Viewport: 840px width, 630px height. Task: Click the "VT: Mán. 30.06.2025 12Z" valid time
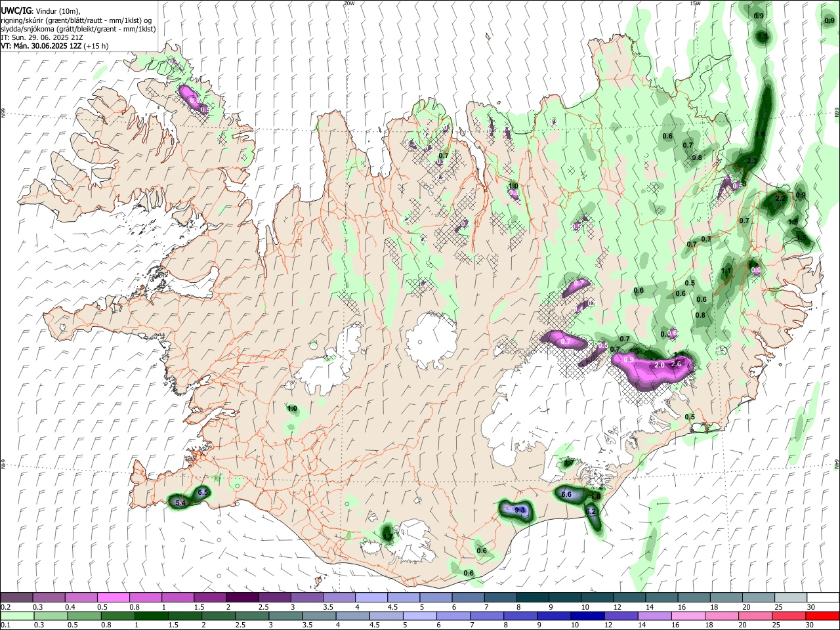[x=40, y=46]
